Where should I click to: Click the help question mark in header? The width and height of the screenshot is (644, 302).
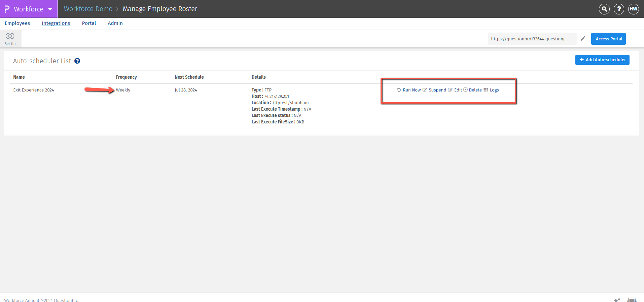[x=619, y=9]
